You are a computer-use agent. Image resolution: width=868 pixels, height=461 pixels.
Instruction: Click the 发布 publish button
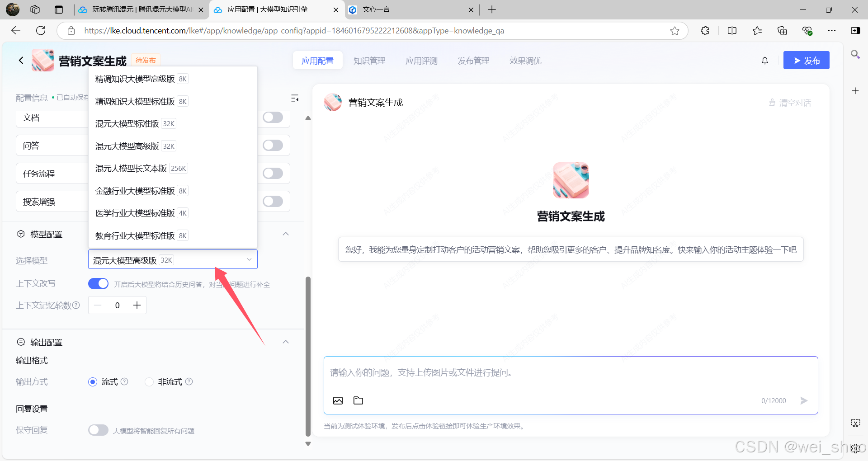[807, 61]
